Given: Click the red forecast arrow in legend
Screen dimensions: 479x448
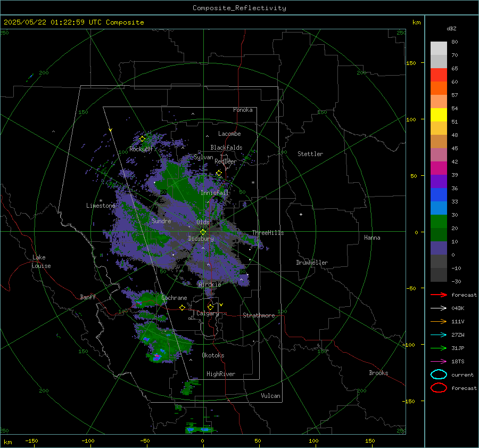Looking at the screenshot, I should pos(439,295).
